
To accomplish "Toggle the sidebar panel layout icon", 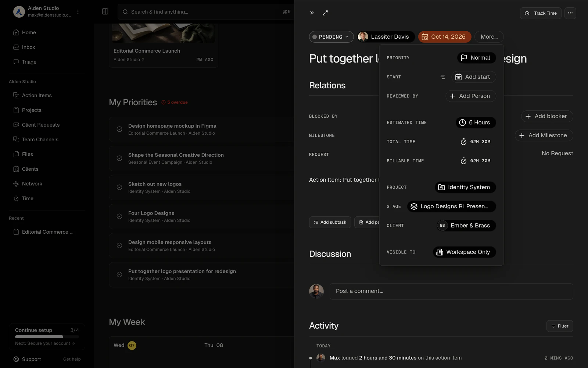I will click(105, 12).
